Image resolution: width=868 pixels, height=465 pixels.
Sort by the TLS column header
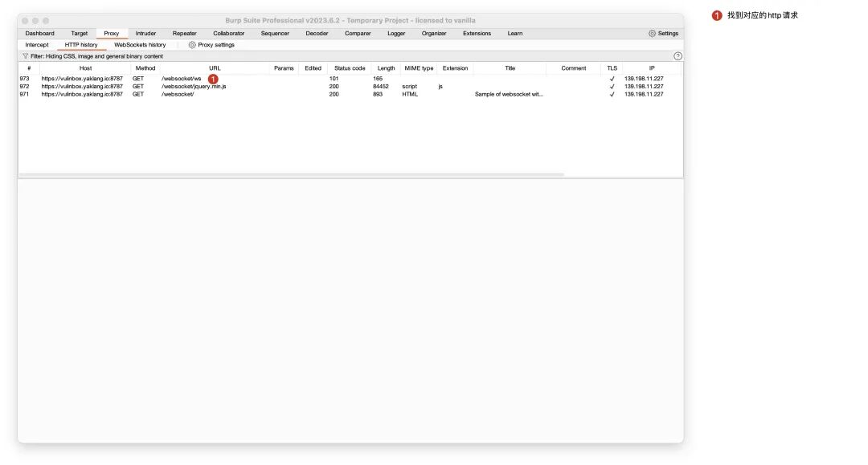point(612,68)
